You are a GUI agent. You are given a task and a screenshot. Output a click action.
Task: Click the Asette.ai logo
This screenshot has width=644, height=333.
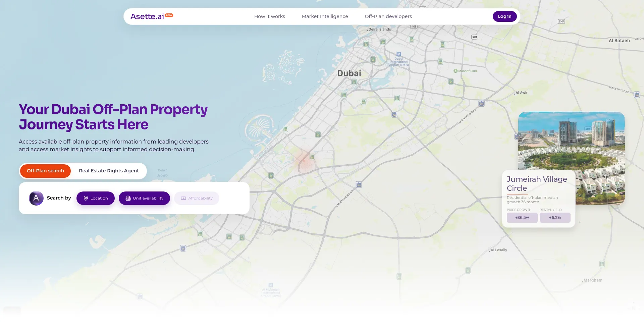point(147,16)
